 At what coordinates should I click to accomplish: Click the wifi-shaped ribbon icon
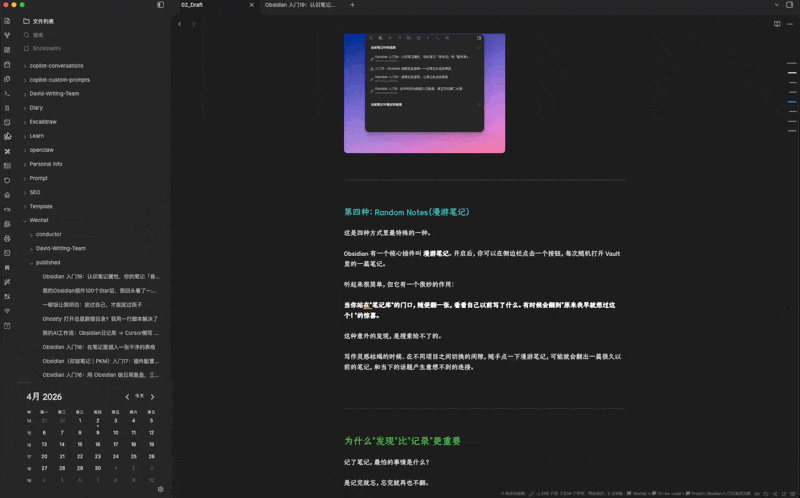(7, 311)
